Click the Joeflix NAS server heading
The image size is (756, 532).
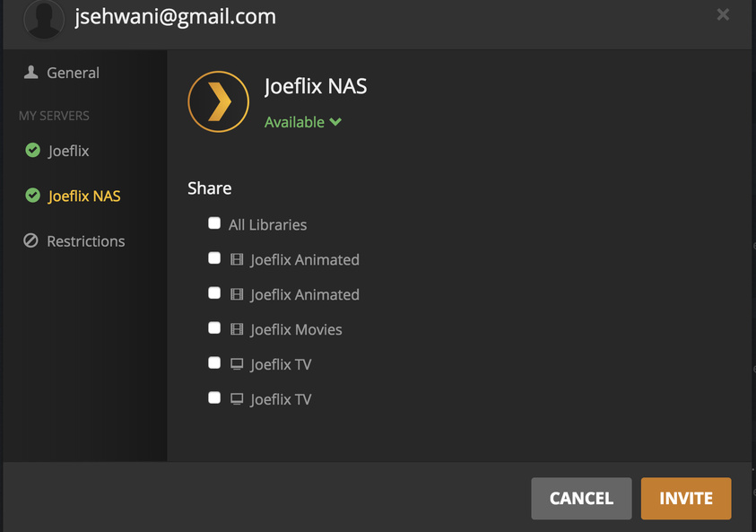point(316,86)
